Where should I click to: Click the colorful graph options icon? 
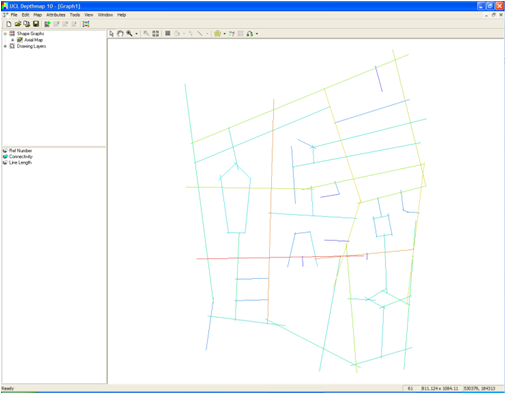click(86, 24)
